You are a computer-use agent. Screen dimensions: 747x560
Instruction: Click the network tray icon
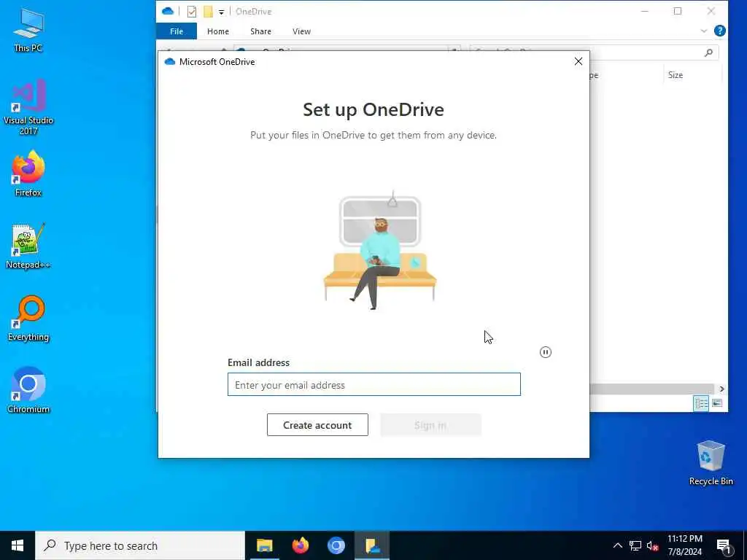(635, 545)
